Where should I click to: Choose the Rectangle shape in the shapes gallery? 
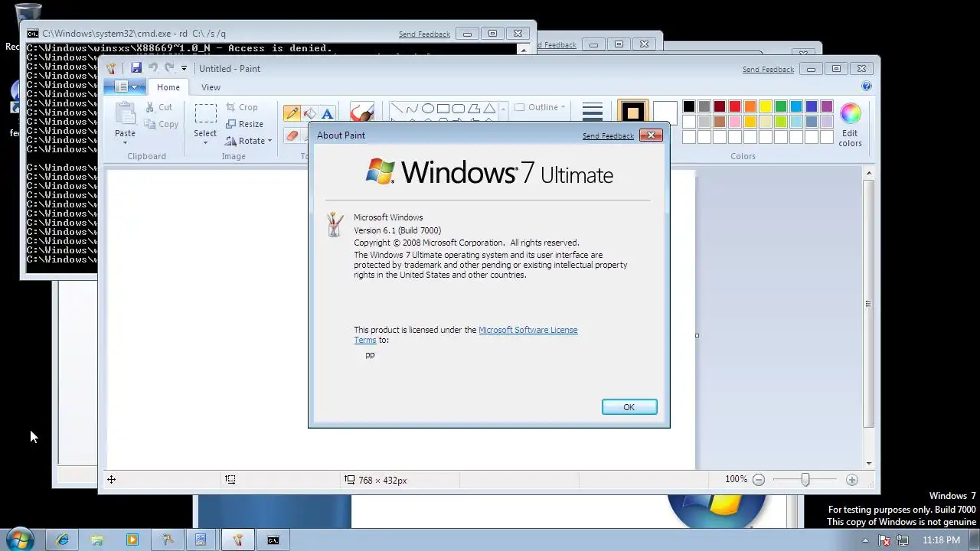coord(443,108)
